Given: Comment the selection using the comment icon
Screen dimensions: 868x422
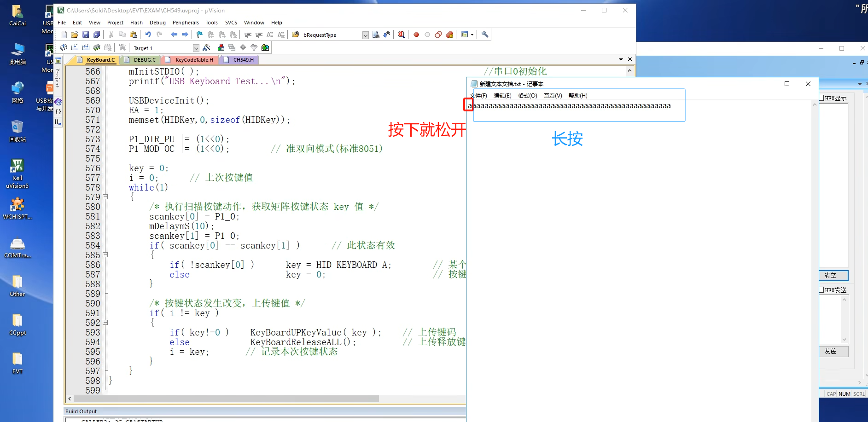Looking at the screenshot, I should pos(270,35).
